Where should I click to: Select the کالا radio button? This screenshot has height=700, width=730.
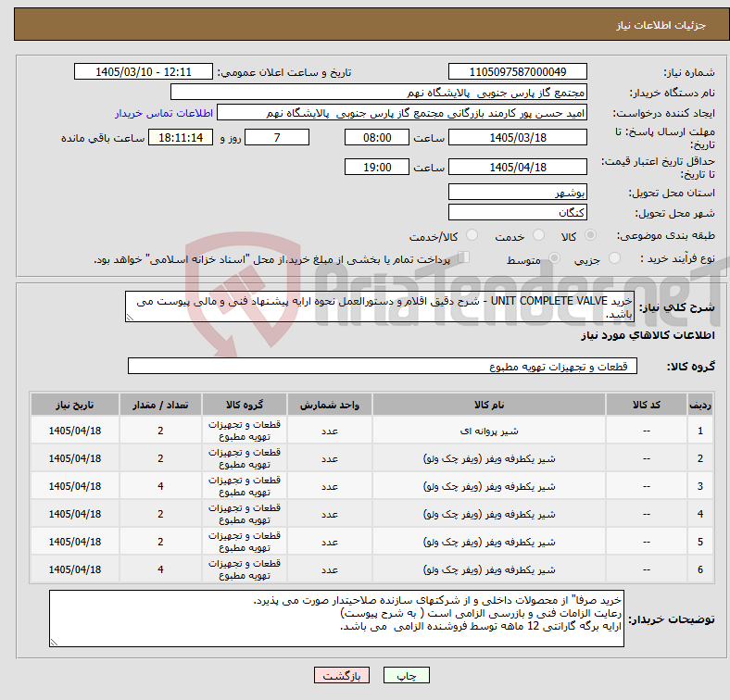click(x=590, y=235)
